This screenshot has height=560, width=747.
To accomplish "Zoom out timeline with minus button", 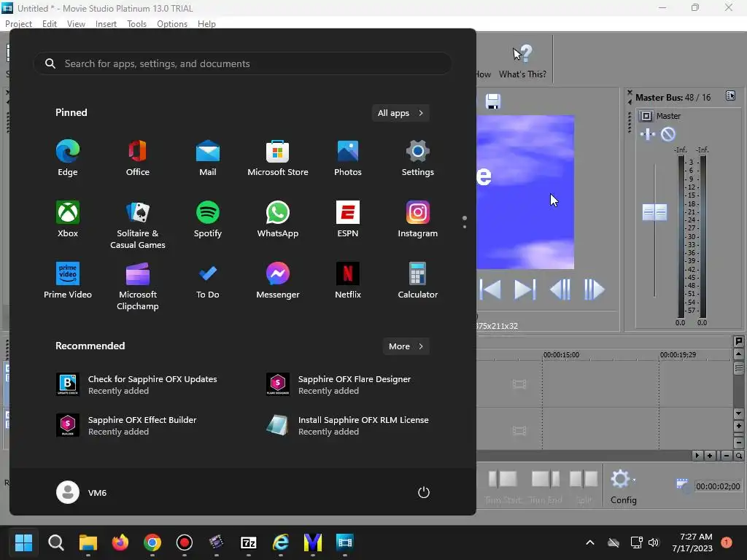I will pos(726,456).
